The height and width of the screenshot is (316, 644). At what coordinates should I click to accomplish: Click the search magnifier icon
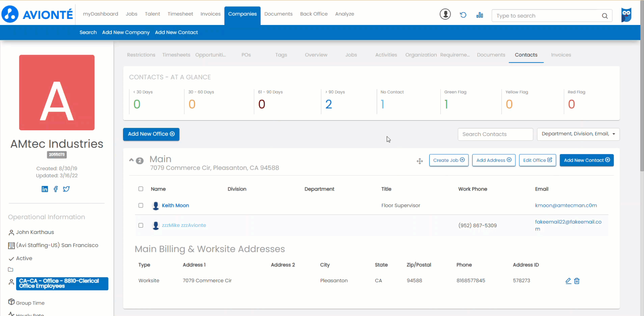(x=605, y=16)
